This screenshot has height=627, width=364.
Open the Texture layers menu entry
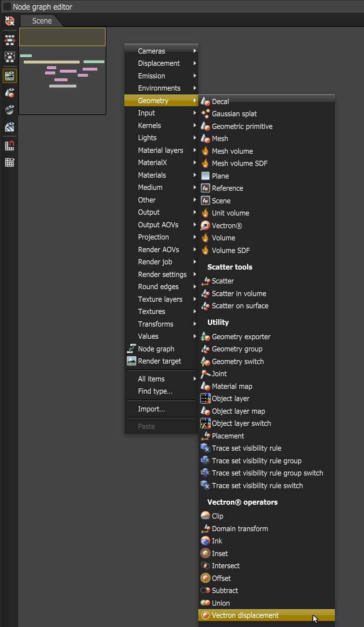pyautogui.click(x=161, y=299)
